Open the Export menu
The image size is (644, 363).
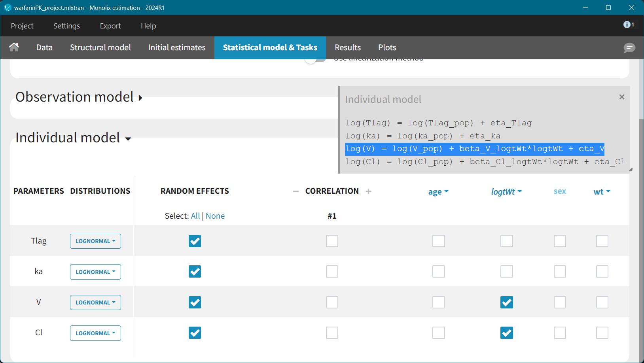[110, 26]
